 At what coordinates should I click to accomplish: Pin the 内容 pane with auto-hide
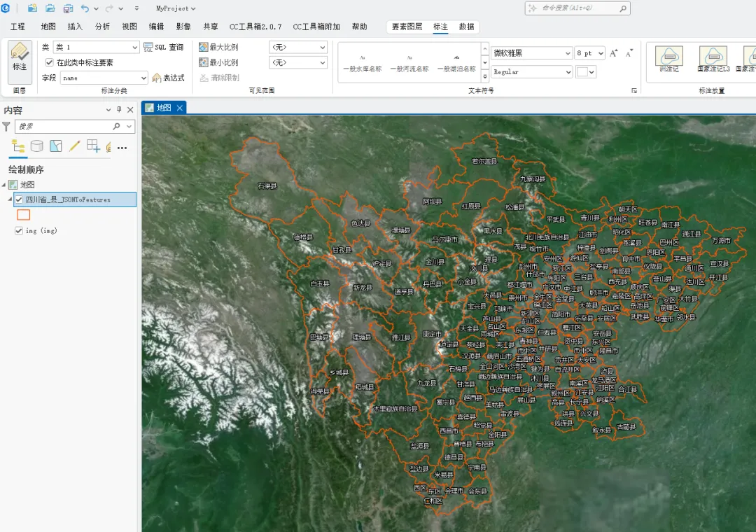pos(119,110)
